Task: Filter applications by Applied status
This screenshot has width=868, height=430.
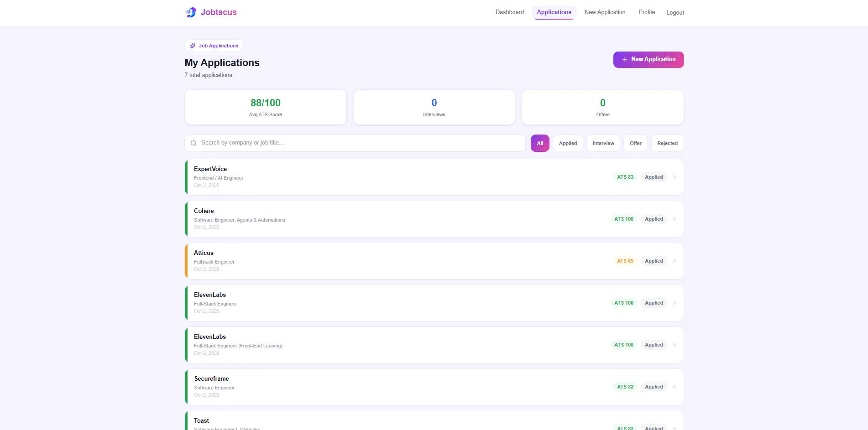Action: point(568,143)
